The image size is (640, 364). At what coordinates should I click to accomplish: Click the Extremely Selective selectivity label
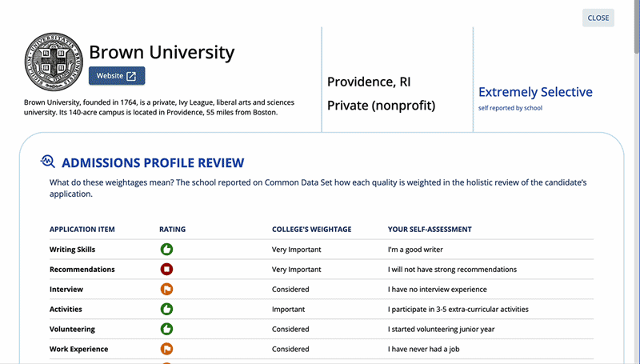pyautogui.click(x=535, y=92)
